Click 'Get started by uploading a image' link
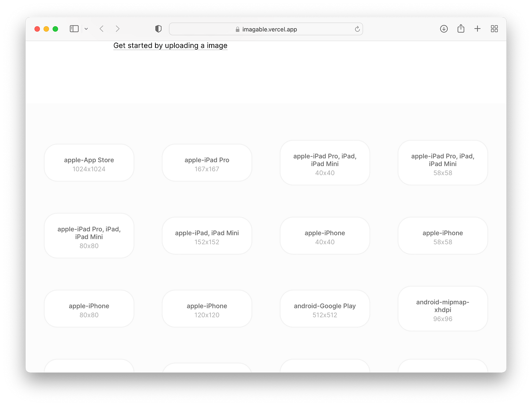 (170, 46)
